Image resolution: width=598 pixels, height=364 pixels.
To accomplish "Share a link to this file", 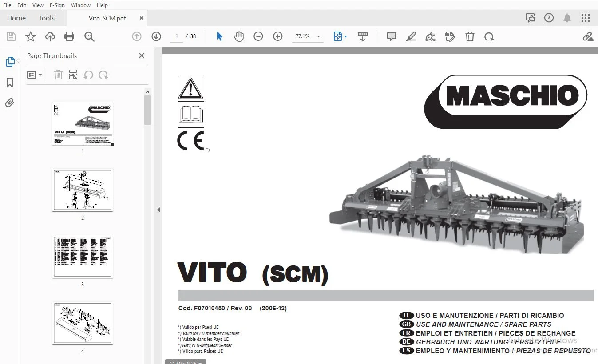I will click(x=588, y=36).
